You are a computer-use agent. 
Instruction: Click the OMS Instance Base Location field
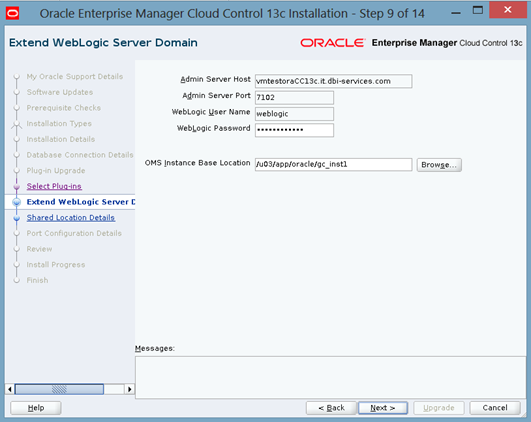pyautogui.click(x=333, y=165)
